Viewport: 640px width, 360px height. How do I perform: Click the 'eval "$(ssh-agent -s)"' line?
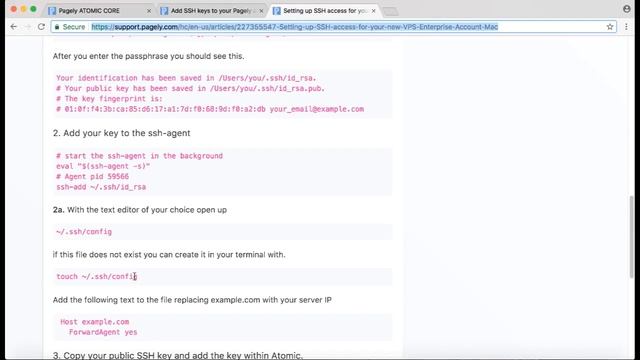[103, 166]
